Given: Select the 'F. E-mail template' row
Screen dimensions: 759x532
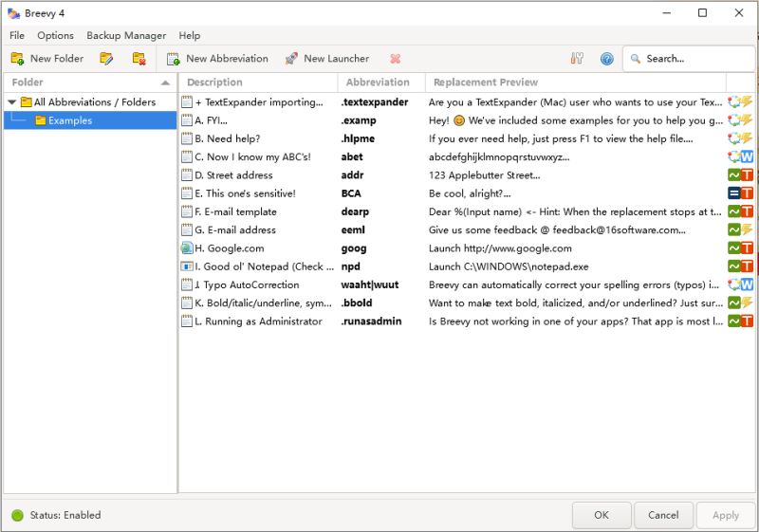Looking at the screenshot, I should click(x=467, y=211).
